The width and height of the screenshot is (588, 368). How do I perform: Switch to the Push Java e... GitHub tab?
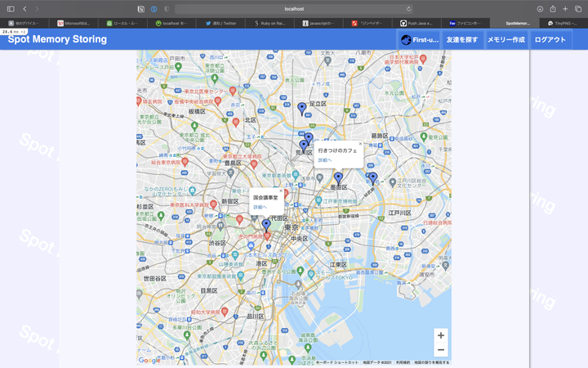(416, 23)
